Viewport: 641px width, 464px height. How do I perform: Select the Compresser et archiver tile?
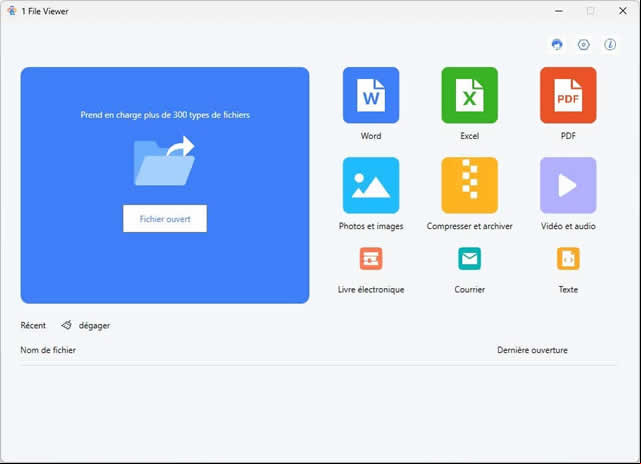pyautogui.click(x=469, y=185)
